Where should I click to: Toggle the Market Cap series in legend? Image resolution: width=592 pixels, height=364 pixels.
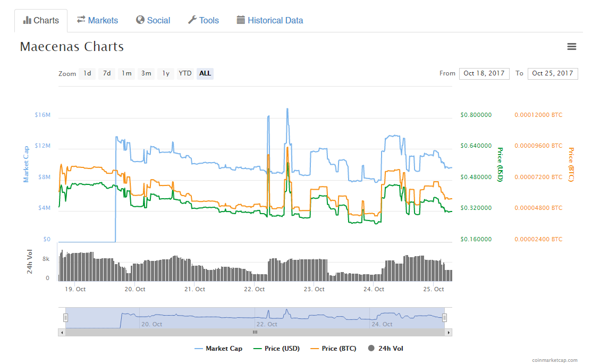click(218, 349)
